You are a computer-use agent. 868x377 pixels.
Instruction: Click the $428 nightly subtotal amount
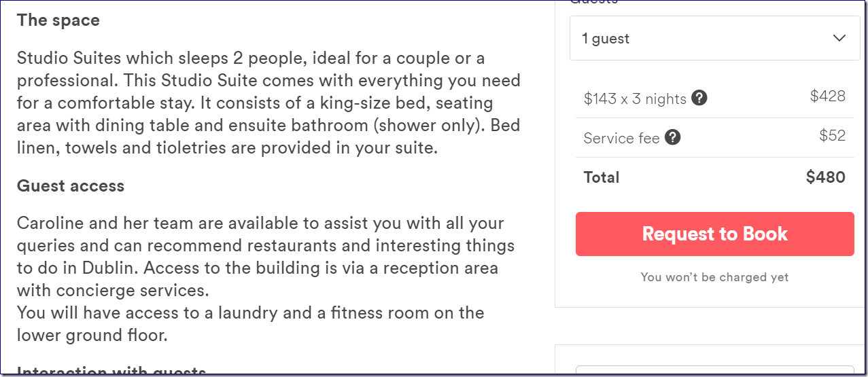pyautogui.click(x=827, y=96)
